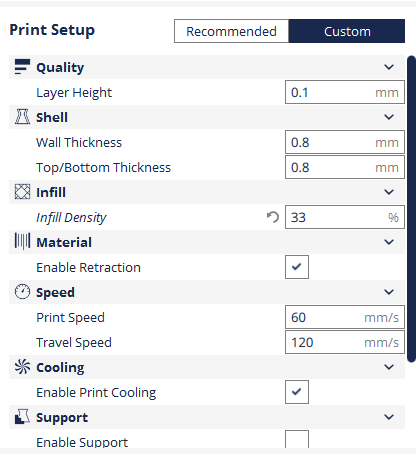The height and width of the screenshot is (468, 416).
Task: Toggle the Enable Retraction checkbox
Action: click(x=297, y=267)
